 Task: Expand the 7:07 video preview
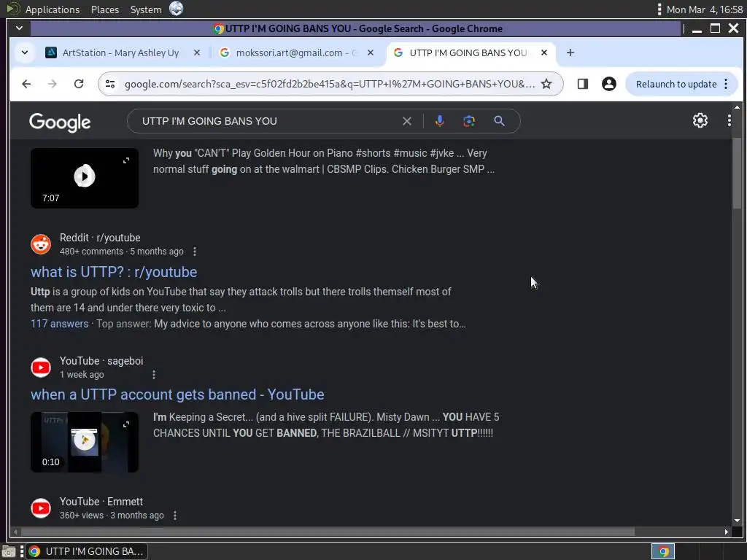pyautogui.click(x=125, y=160)
